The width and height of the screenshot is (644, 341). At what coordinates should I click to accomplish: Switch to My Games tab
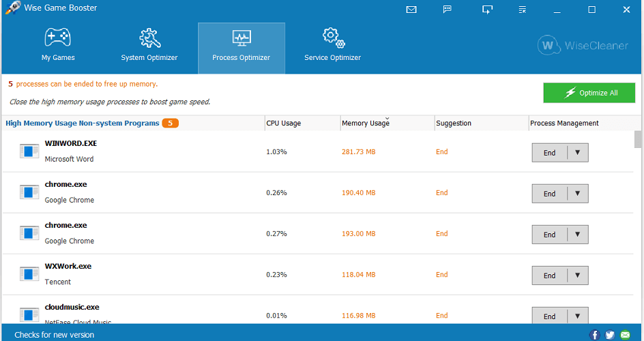[58, 48]
